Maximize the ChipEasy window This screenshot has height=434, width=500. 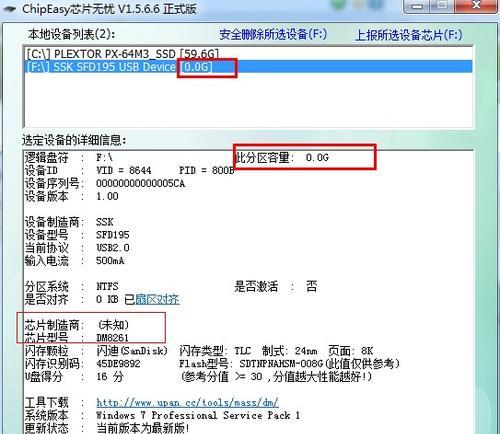(444, 6)
